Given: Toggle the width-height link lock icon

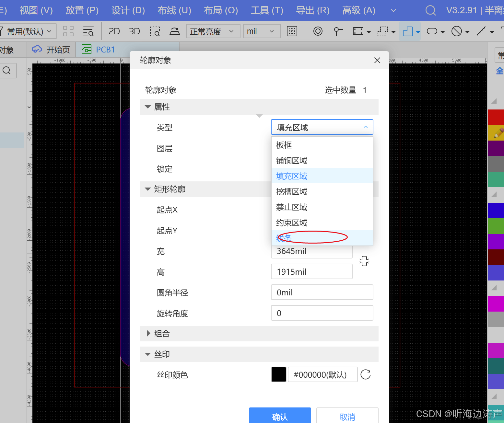Looking at the screenshot, I should (364, 261).
